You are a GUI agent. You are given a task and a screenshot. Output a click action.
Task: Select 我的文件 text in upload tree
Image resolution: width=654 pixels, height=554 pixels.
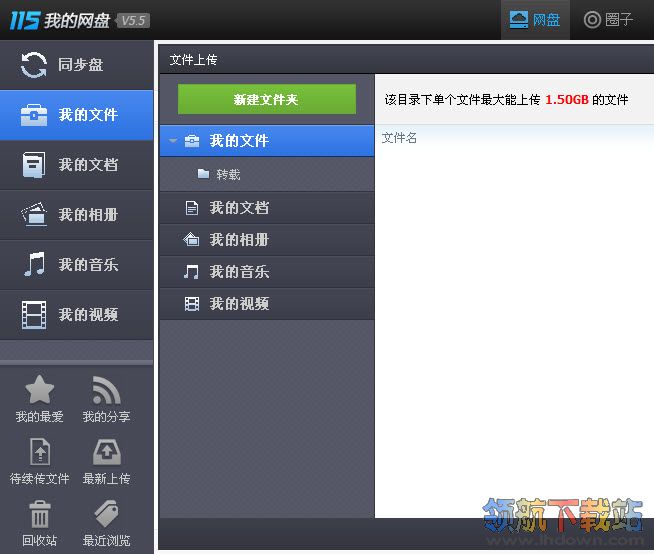tap(239, 141)
